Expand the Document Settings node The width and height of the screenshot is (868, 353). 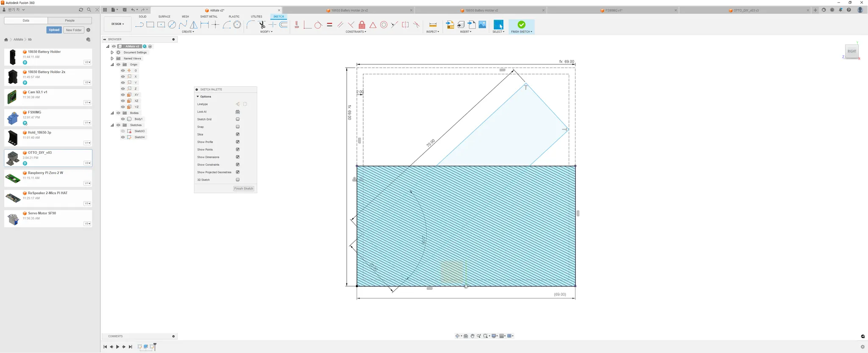tap(112, 53)
